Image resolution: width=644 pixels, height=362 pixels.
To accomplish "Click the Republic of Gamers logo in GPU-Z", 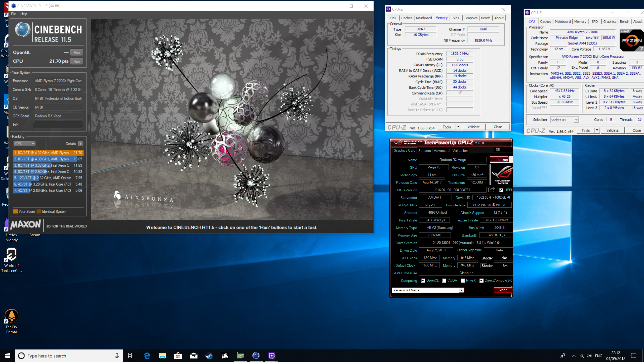I will pyautogui.click(x=502, y=175).
